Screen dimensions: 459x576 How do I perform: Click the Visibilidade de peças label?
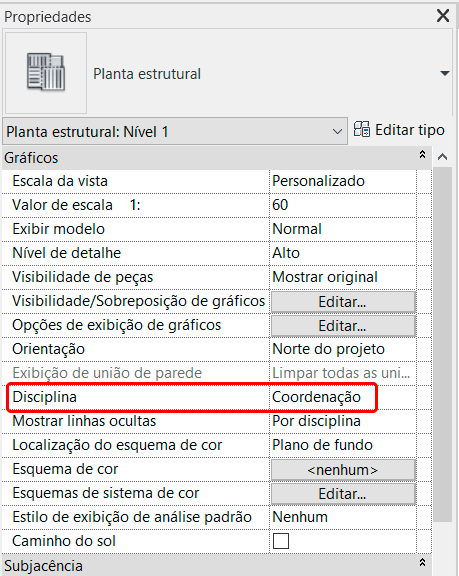[83, 277]
